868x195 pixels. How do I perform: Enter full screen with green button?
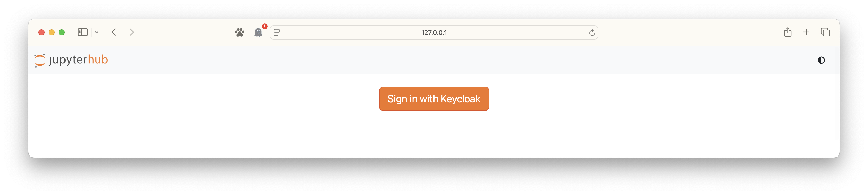(x=62, y=32)
